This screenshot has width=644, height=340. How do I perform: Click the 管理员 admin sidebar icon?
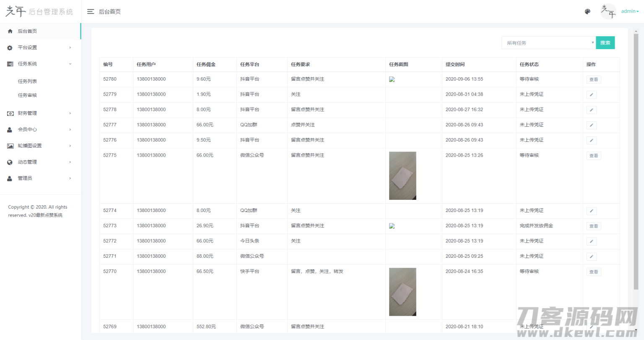tap(9, 178)
